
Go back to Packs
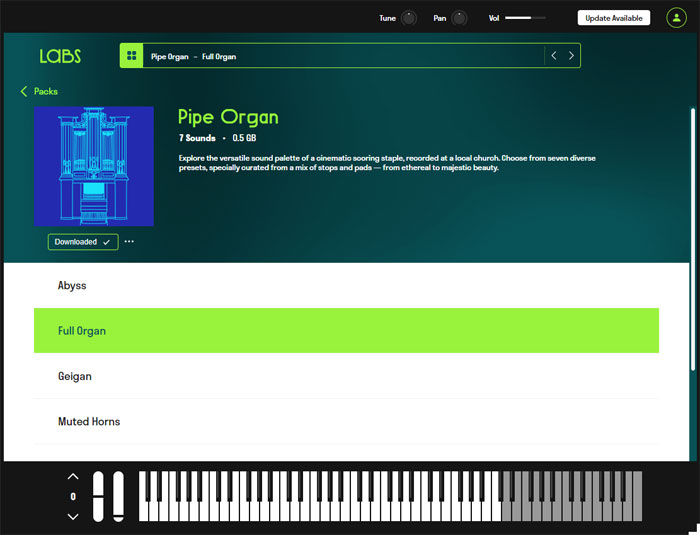39,92
